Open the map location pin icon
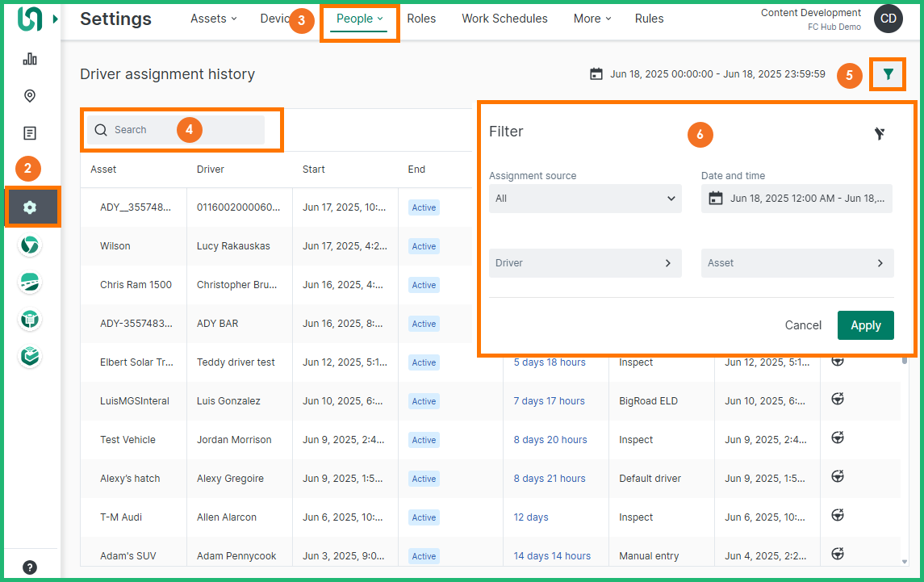Viewport: 924px width, 582px height. 30,96
